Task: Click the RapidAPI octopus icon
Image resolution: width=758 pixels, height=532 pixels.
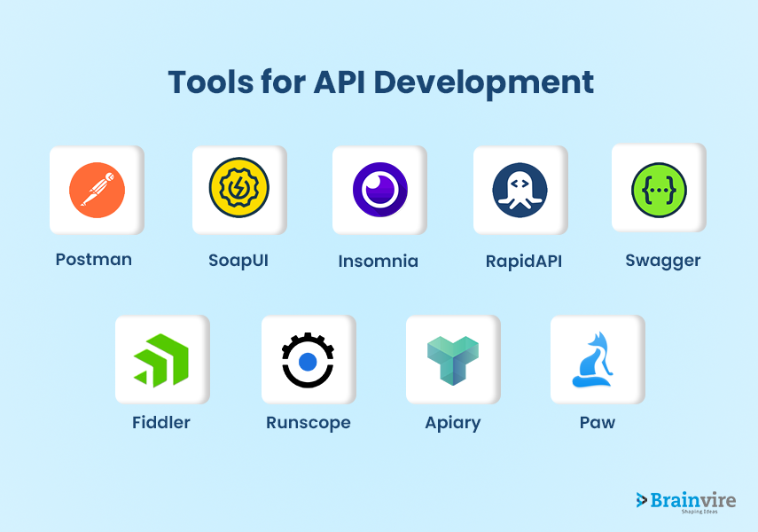Action: point(520,190)
